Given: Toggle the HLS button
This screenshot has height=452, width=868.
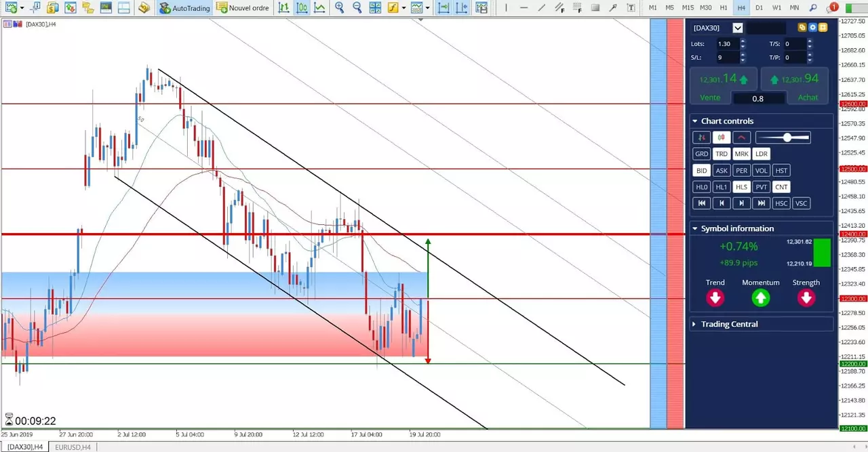Looking at the screenshot, I should pyautogui.click(x=742, y=187).
